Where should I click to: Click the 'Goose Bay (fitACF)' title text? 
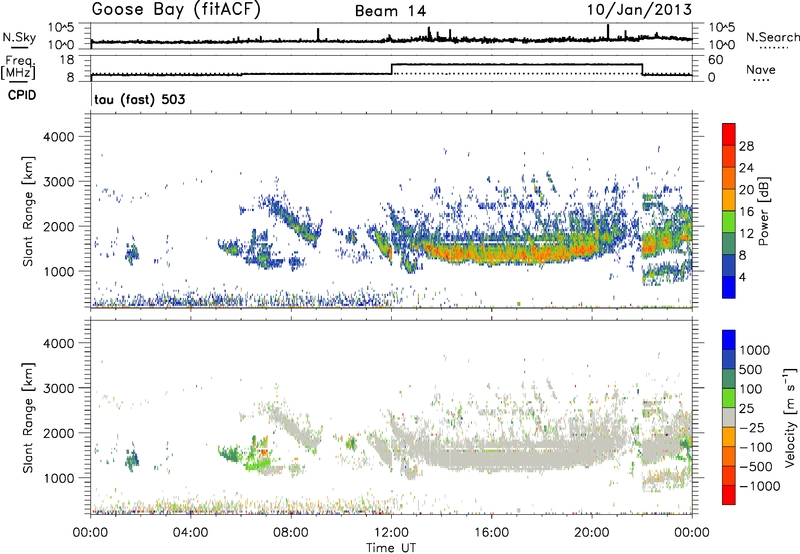point(176,10)
